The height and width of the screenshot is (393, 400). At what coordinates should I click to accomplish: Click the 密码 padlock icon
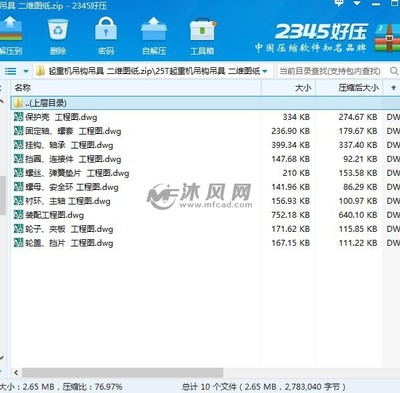tap(106, 30)
